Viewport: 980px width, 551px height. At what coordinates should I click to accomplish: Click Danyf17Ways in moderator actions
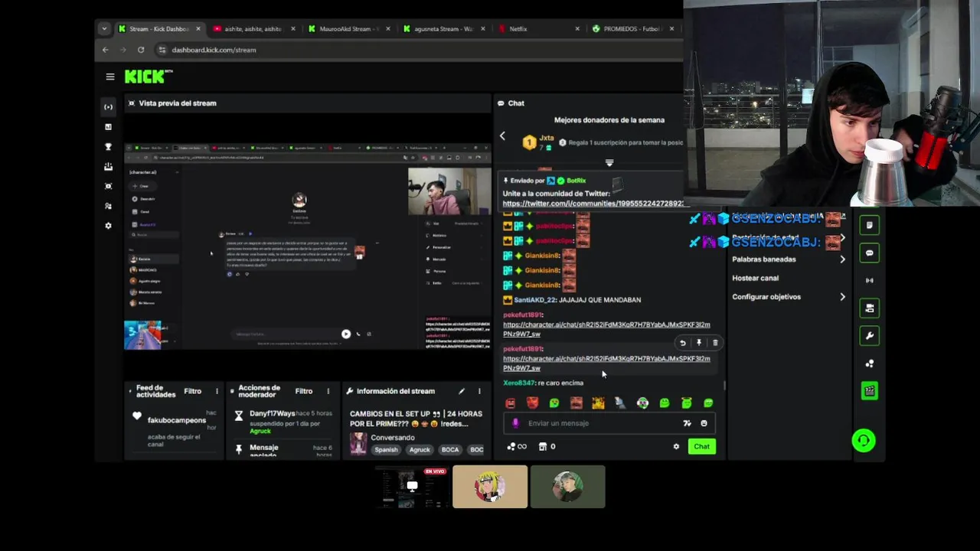click(x=272, y=414)
